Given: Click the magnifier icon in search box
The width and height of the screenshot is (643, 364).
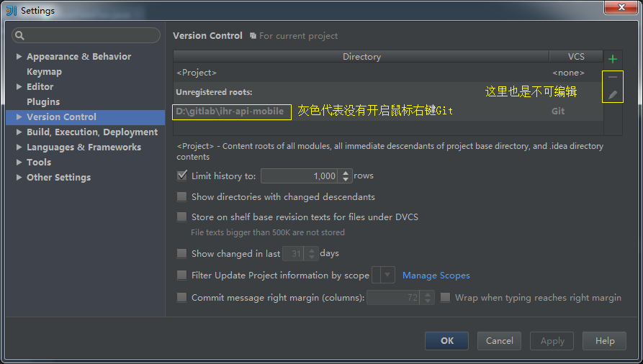Looking at the screenshot, I should point(19,36).
